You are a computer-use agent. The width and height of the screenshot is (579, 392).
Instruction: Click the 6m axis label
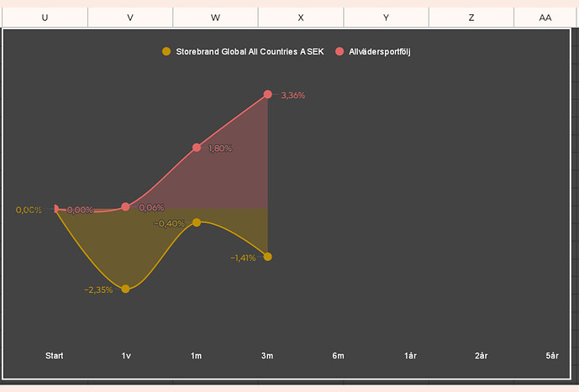click(x=338, y=356)
